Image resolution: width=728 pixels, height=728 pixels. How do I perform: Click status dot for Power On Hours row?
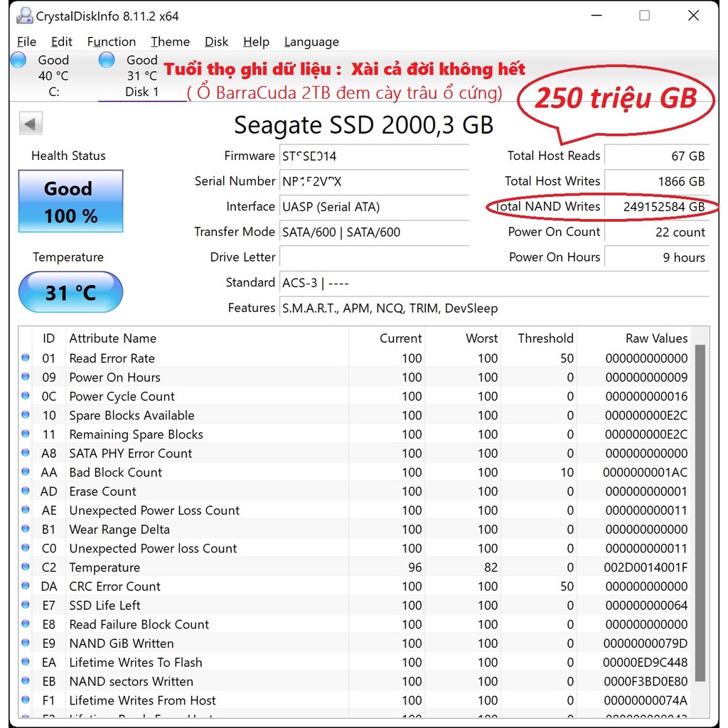[26, 377]
